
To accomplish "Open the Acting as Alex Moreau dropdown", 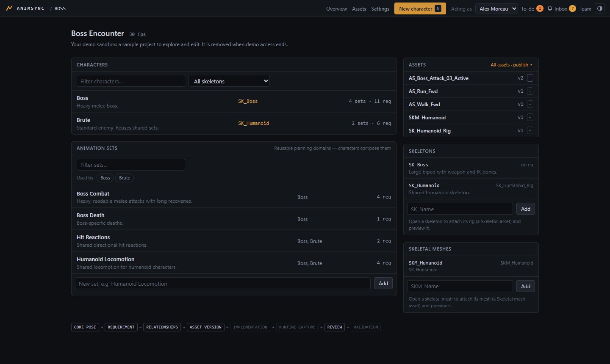I will [x=496, y=8].
